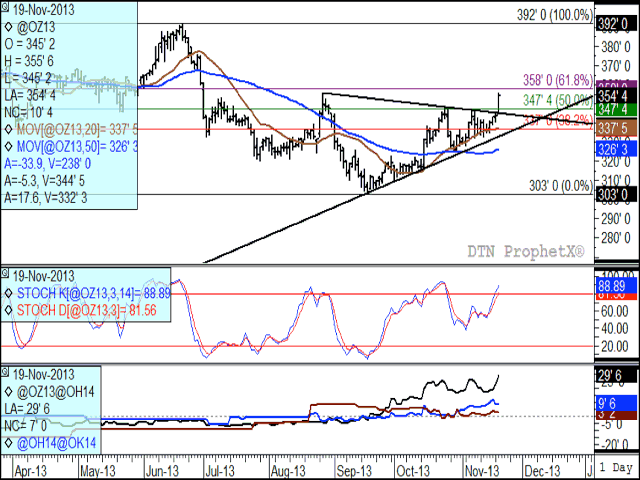Click the 'O = 345' 2' open value
Image resolution: width=640 pixels, height=480 pixels.
(30, 44)
